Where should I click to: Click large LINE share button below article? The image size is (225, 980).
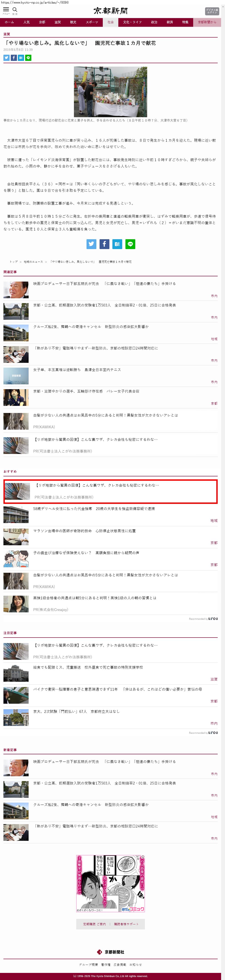130,244
